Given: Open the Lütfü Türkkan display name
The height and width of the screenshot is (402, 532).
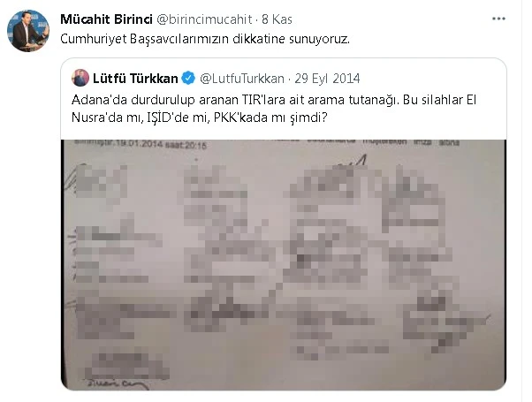Looking at the screenshot, I should (x=135, y=79).
